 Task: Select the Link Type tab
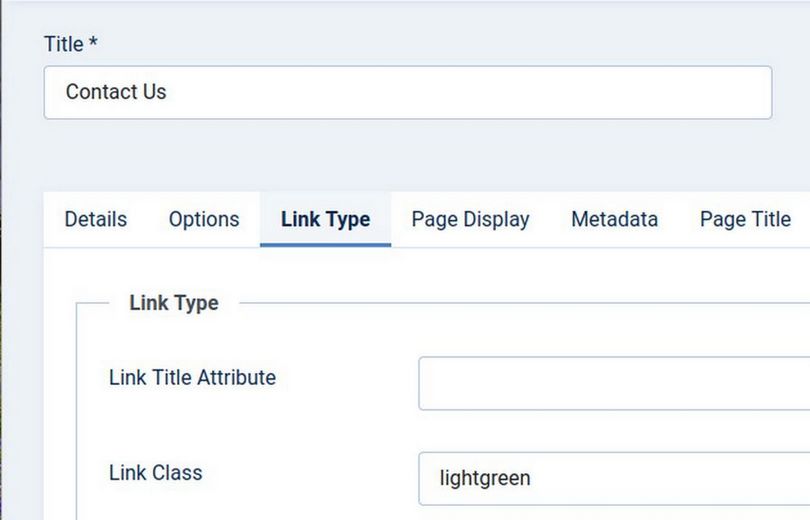(x=325, y=219)
